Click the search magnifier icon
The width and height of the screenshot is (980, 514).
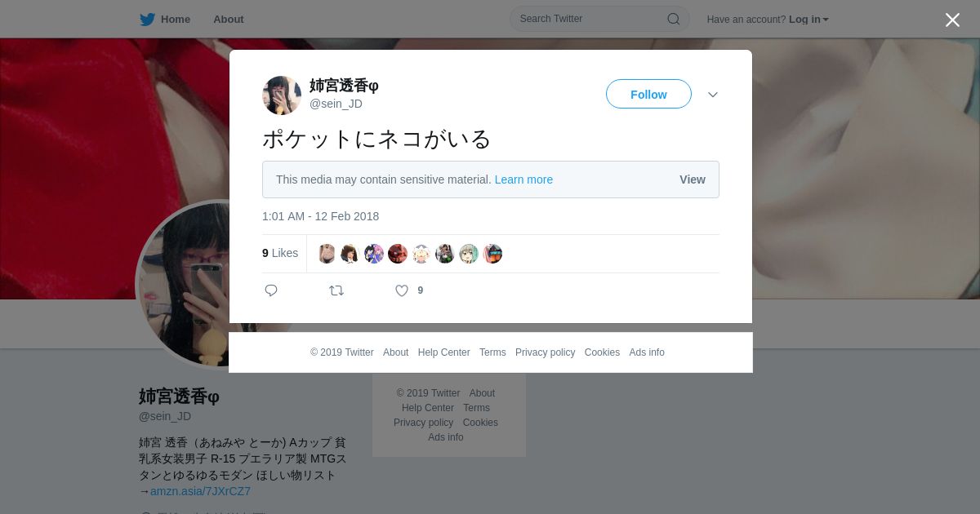coord(674,19)
